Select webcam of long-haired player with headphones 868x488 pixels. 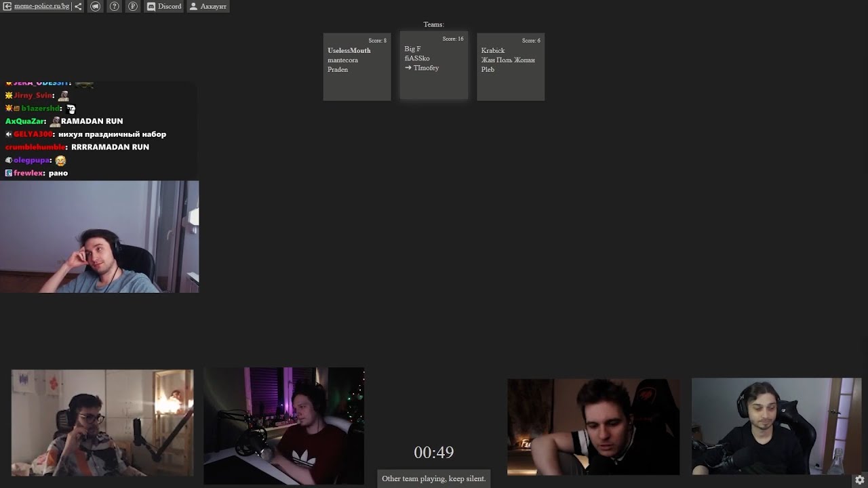click(x=776, y=426)
